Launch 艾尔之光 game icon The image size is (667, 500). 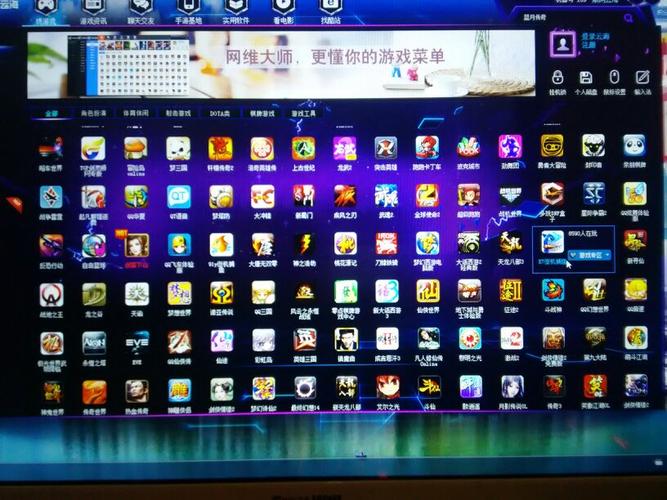[388, 387]
